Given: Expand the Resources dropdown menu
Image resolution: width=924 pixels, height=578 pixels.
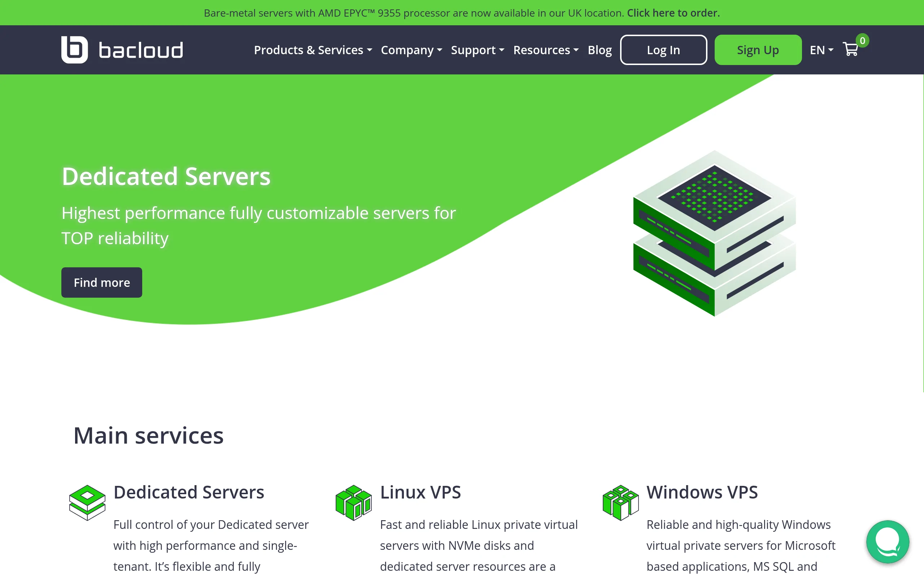Looking at the screenshot, I should pos(546,50).
